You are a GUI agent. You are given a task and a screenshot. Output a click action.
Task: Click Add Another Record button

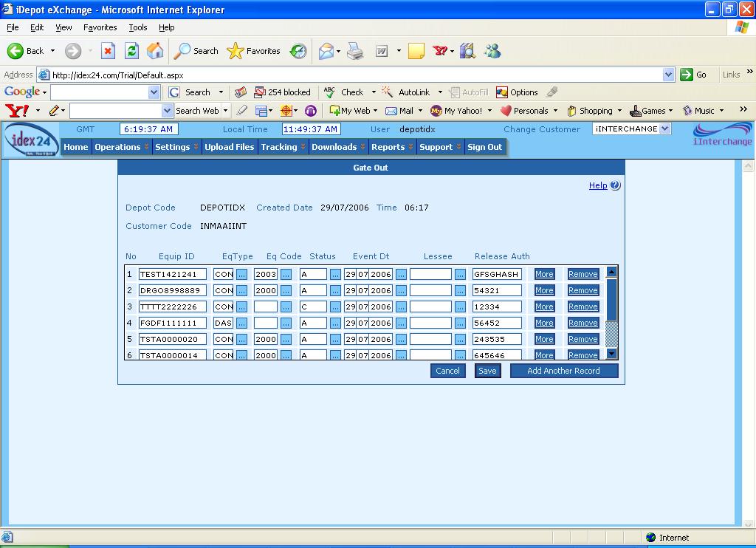(x=563, y=371)
